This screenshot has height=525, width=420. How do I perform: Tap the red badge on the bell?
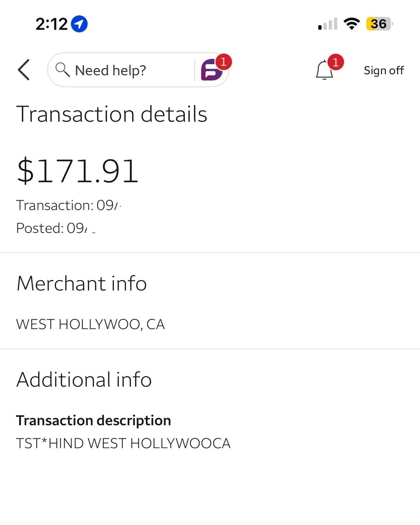click(x=335, y=62)
